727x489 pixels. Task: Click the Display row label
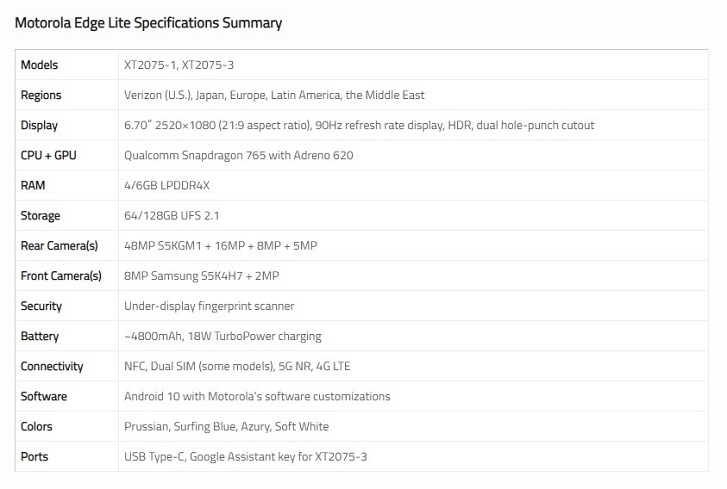pyautogui.click(x=39, y=125)
